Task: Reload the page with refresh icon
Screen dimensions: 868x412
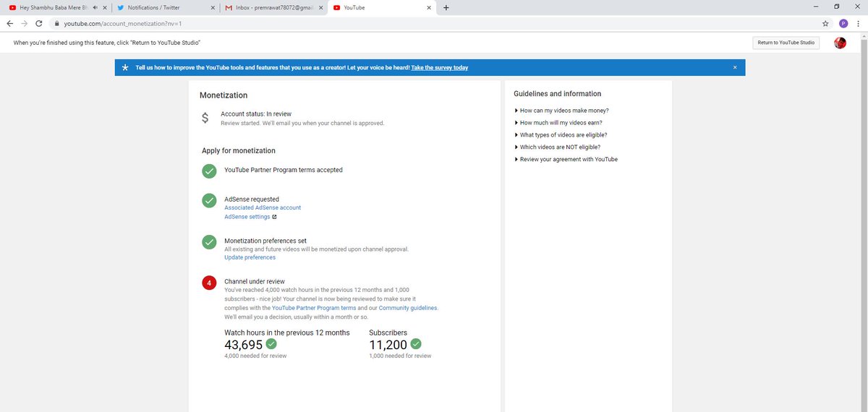Action: click(39, 23)
